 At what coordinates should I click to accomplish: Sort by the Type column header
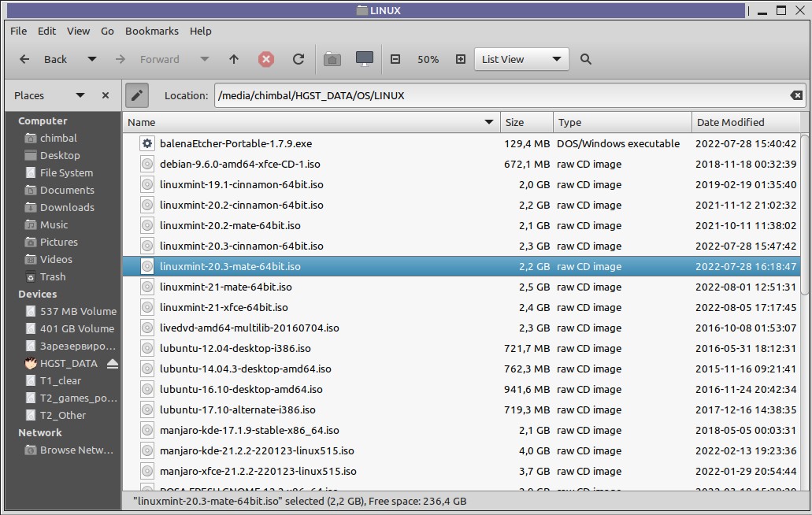(x=622, y=122)
